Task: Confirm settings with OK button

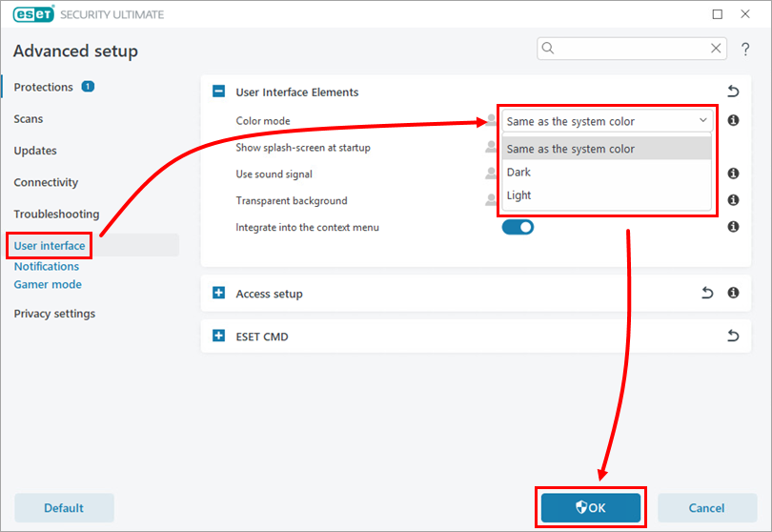Action: [x=591, y=508]
